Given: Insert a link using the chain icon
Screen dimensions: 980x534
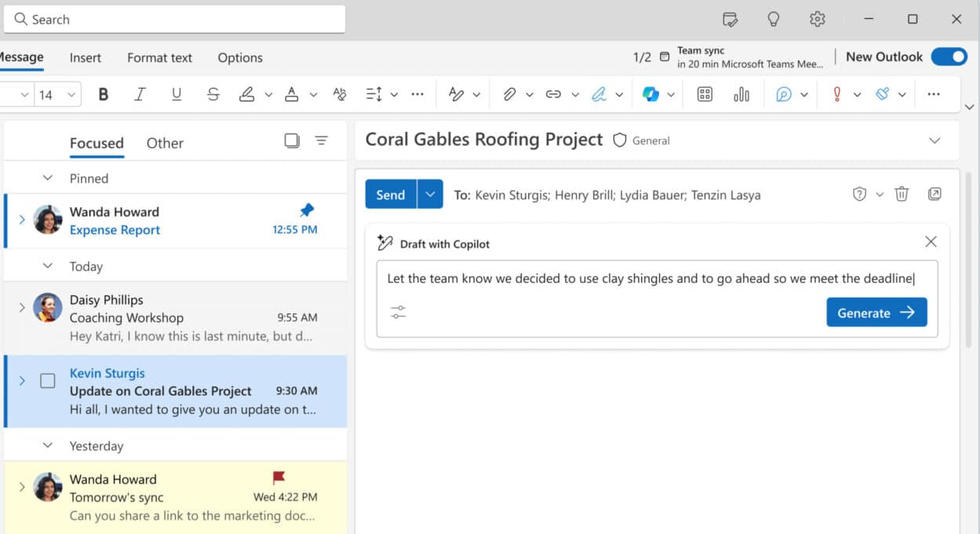Looking at the screenshot, I should pyautogui.click(x=553, y=94).
